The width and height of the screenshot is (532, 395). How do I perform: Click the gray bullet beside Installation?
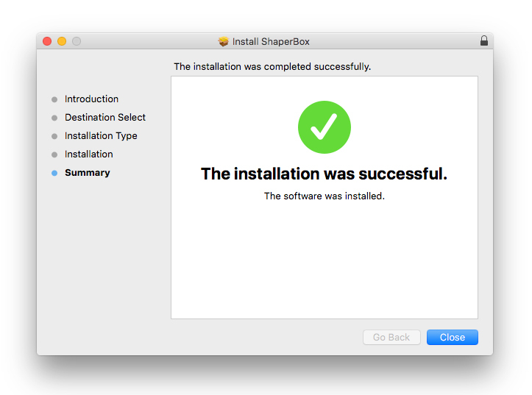(54, 155)
